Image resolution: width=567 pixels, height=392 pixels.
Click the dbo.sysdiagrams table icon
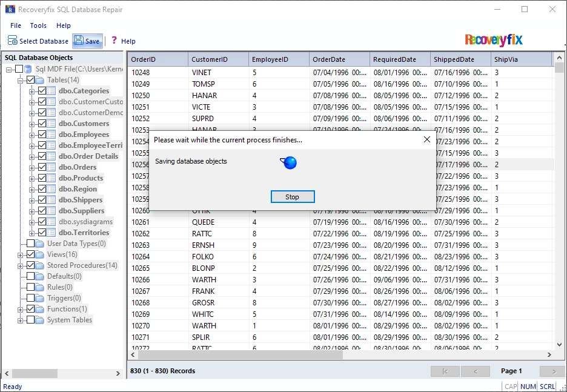(x=51, y=222)
